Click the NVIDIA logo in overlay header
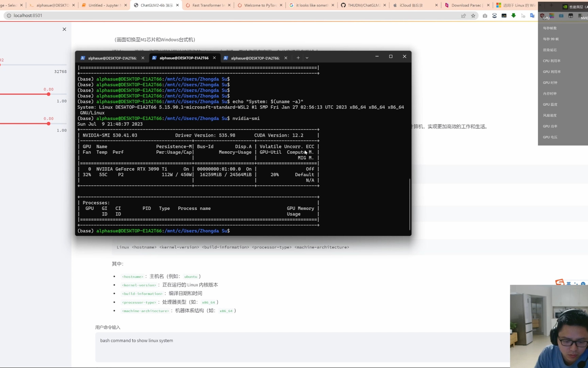588x368 pixels. (565, 7)
